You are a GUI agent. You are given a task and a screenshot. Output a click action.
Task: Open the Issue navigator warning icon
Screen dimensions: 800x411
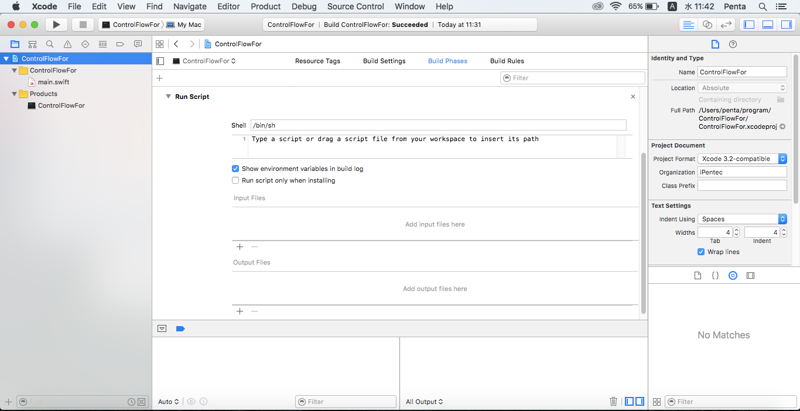(67, 44)
